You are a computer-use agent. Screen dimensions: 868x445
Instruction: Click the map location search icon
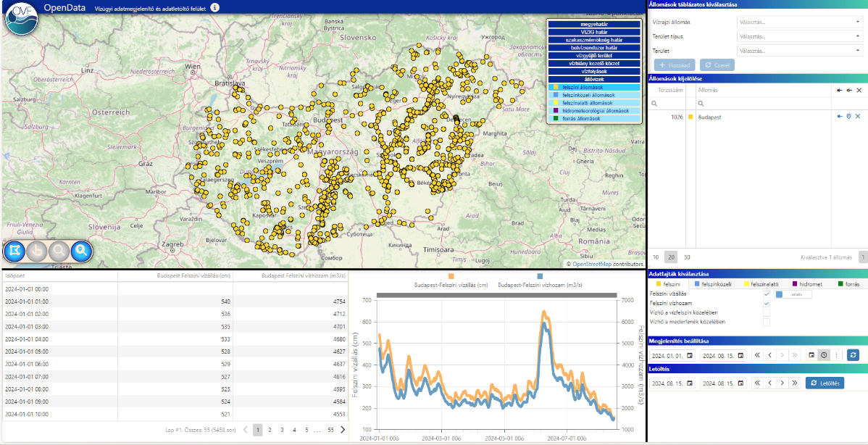click(82, 251)
